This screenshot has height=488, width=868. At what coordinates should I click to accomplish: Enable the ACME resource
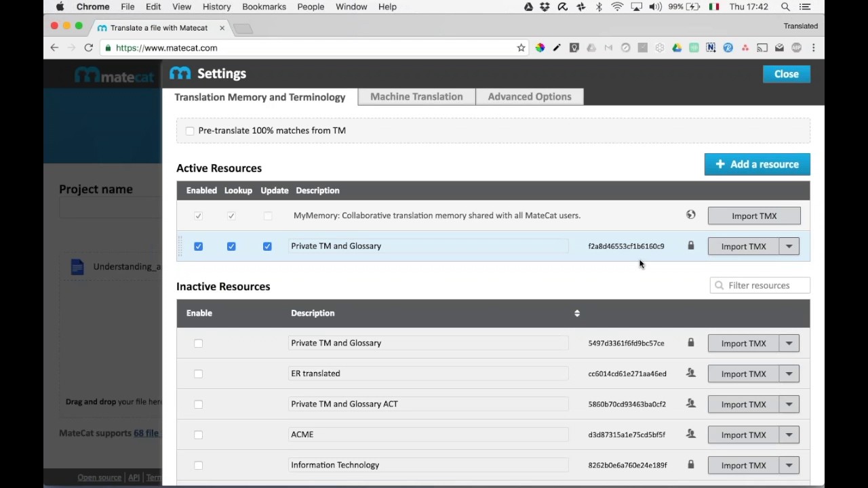pyautogui.click(x=198, y=434)
